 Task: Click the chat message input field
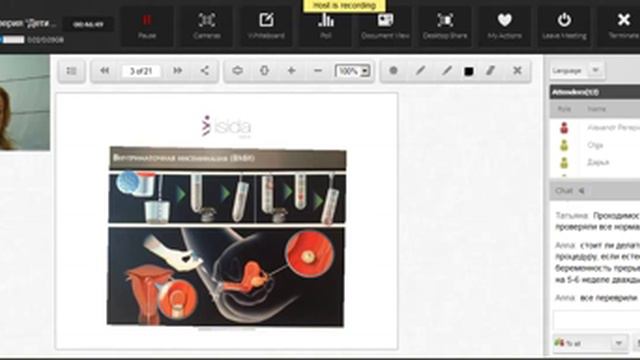596,320
